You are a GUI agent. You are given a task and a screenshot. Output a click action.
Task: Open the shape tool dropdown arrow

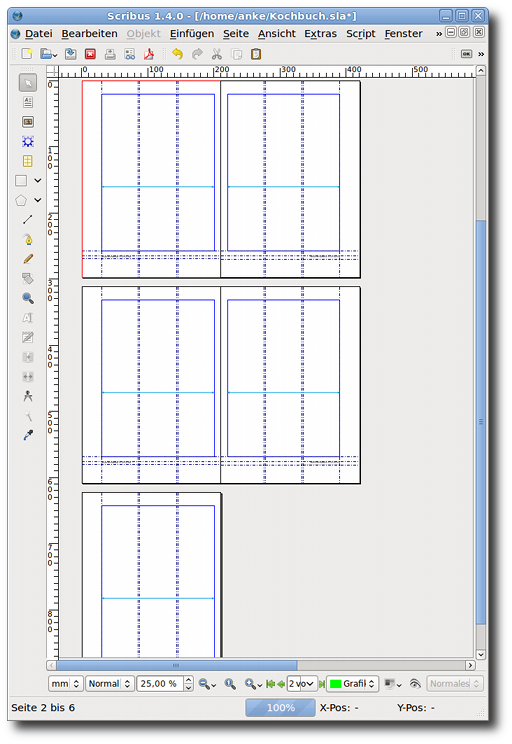click(x=38, y=181)
